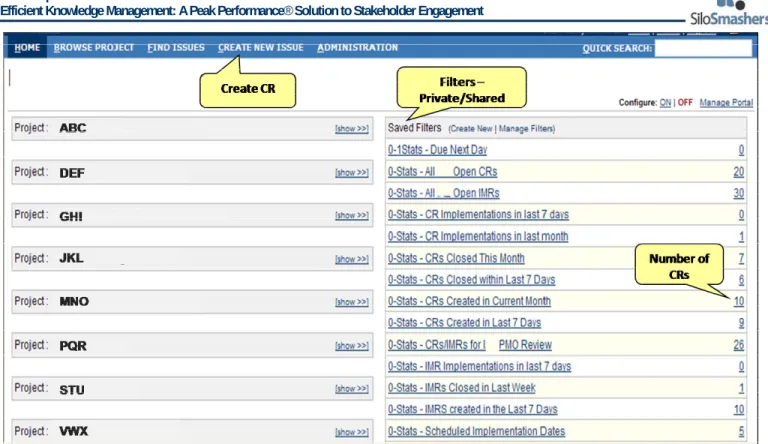This screenshot has width=768, height=444.
Task: Click count 10 for CRs Created Current Month
Action: (739, 301)
